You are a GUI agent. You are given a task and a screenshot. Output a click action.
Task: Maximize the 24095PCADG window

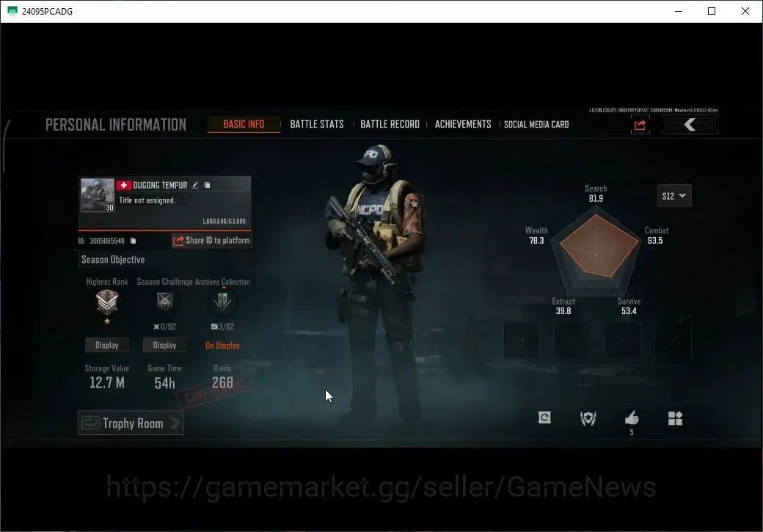pos(712,11)
